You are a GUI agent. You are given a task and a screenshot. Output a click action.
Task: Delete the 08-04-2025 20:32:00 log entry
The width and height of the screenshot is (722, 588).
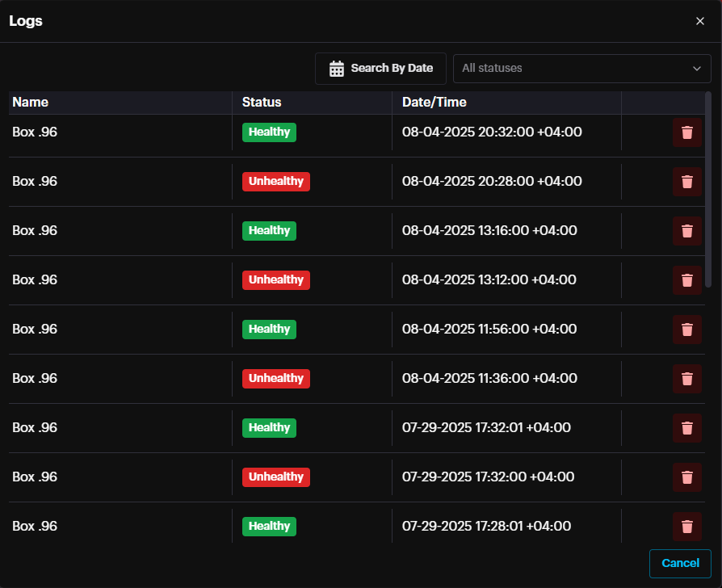[686, 132]
